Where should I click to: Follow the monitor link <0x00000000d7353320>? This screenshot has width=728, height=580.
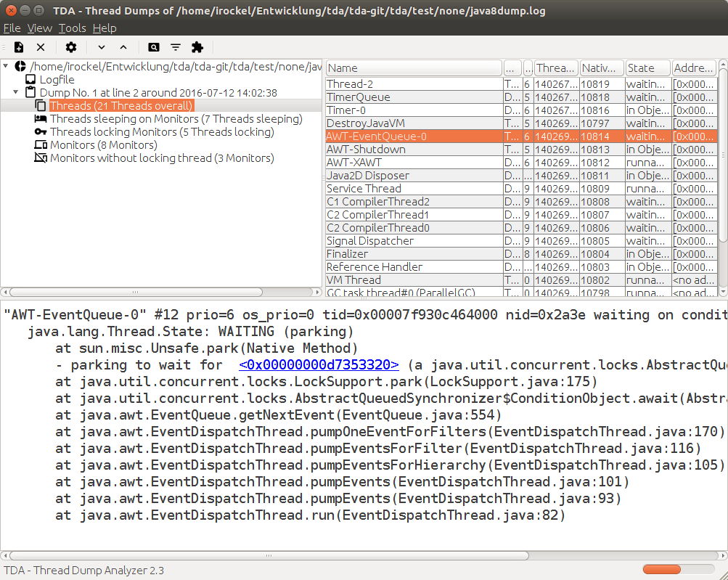(x=319, y=365)
